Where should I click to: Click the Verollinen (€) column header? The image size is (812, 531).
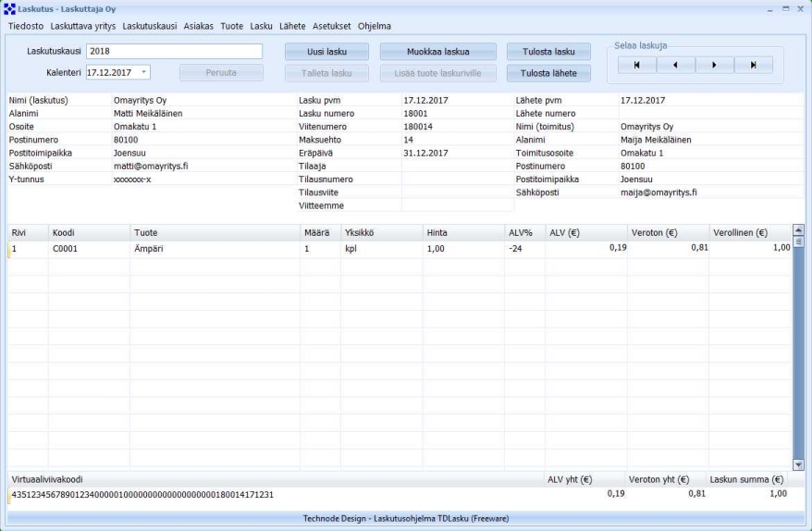[x=750, y=232]
